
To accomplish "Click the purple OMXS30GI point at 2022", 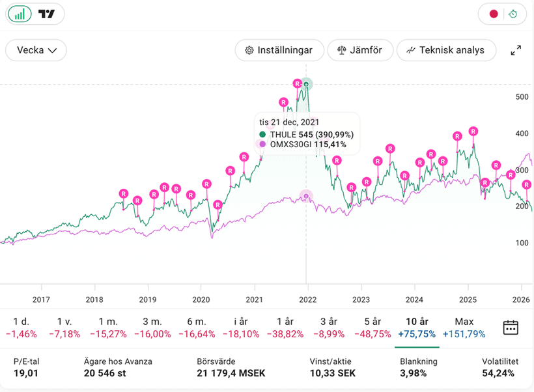I will tap(306, 196).
